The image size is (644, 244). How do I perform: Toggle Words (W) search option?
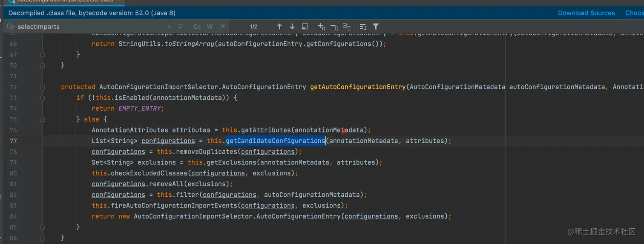(x=210, y=26)
